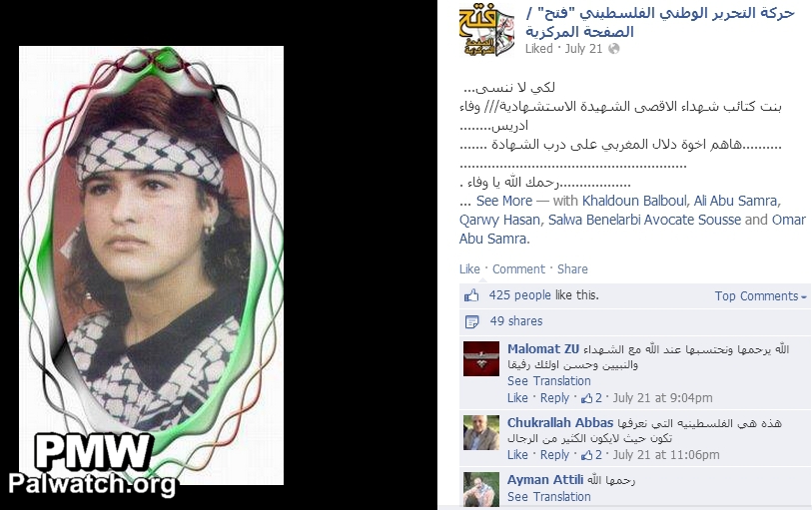This screenshot has width=812, height=510.
Task: Open Chukrallah Abbas's profile picture
Action: click(x=481, y=432)
